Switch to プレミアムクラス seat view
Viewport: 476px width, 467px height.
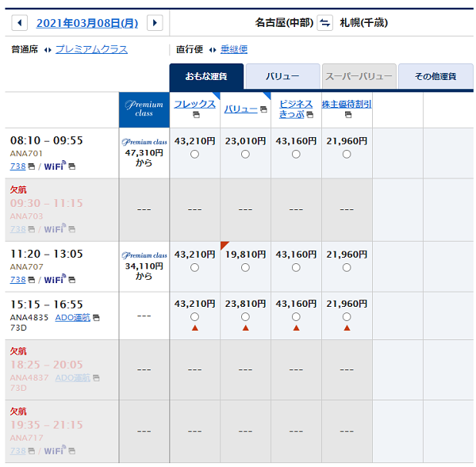92,49
